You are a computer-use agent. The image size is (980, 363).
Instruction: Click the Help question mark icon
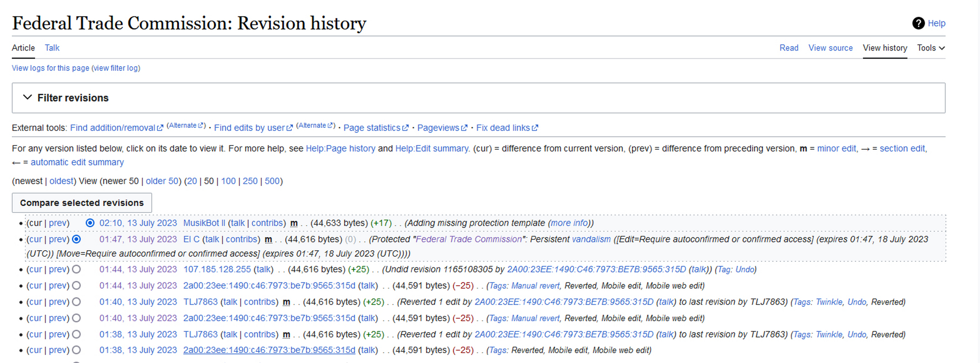pyautogui.click(x=918, y=23)
